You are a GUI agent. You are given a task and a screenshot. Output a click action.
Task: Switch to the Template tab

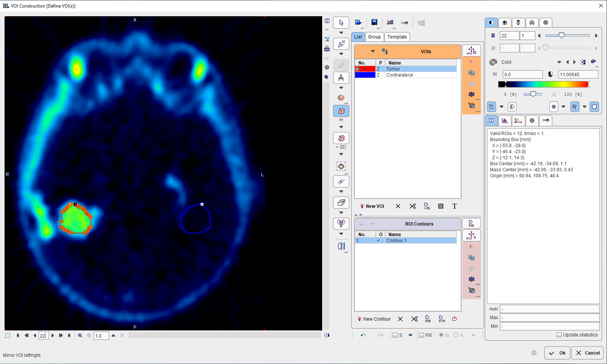click(x=397, y=37)
